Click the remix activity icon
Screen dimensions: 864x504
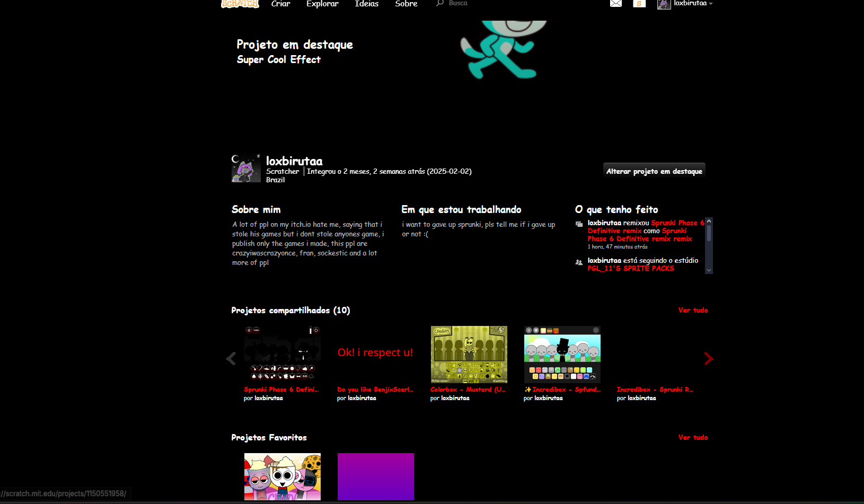579,224
